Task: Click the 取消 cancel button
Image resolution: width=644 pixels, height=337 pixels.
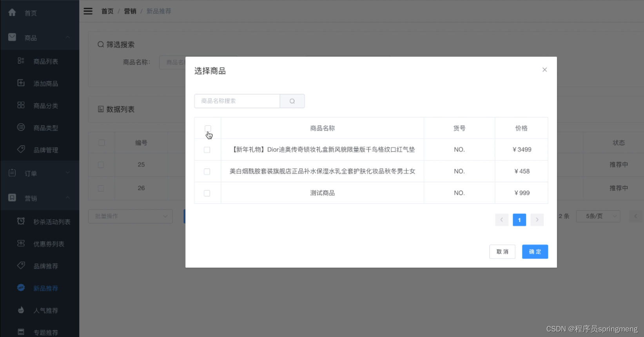Action: point(502,252)
